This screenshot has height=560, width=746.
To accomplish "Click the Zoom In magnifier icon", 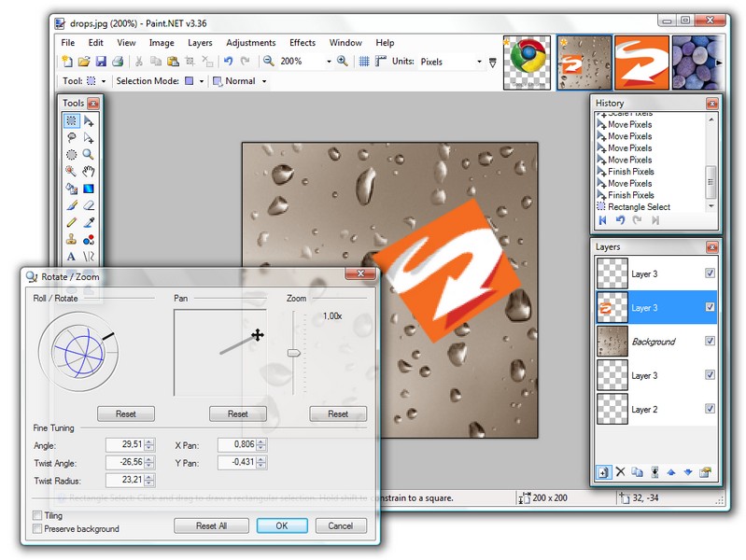I will 342,61.
